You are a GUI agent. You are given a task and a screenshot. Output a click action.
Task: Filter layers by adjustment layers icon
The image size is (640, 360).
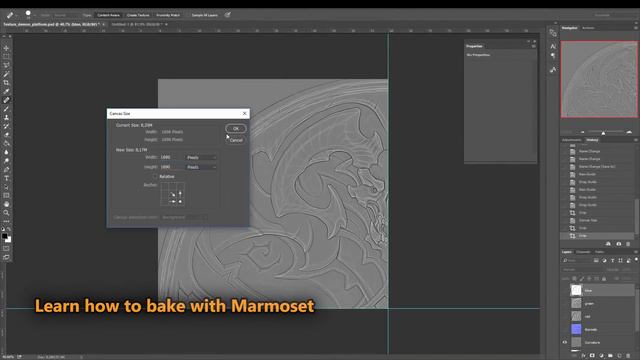pos(604,260)
